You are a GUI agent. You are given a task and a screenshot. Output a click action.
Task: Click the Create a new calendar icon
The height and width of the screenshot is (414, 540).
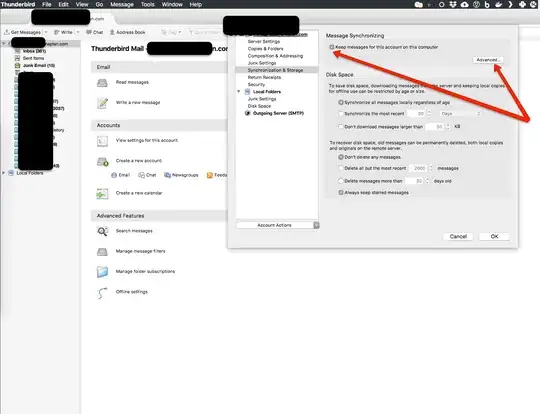pos(102,194)
